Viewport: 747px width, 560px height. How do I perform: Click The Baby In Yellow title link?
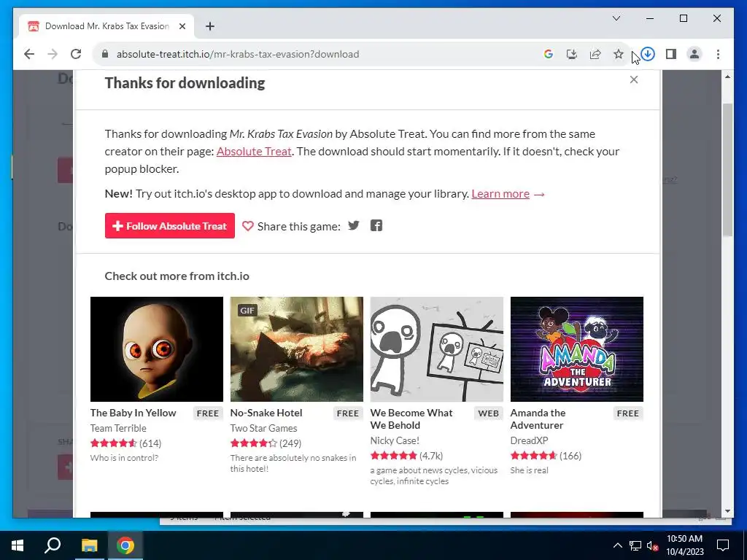pyautogui.click(x=133, y=413)
